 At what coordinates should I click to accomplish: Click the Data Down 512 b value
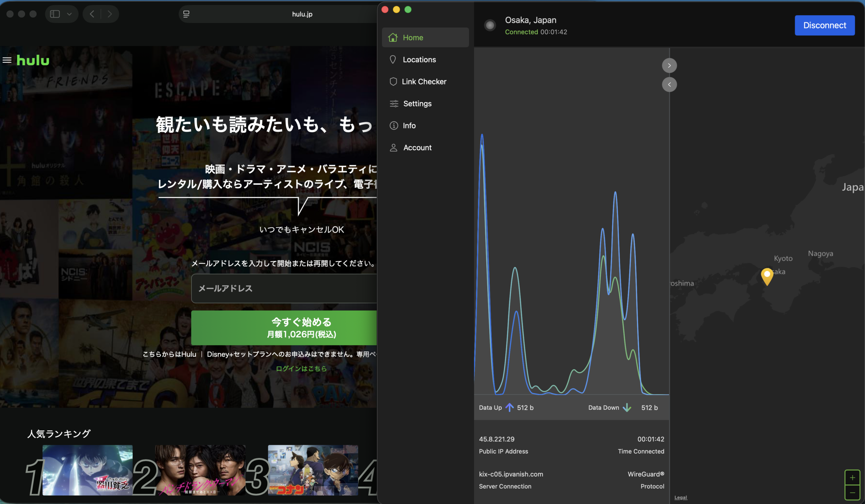pos(649,407)
